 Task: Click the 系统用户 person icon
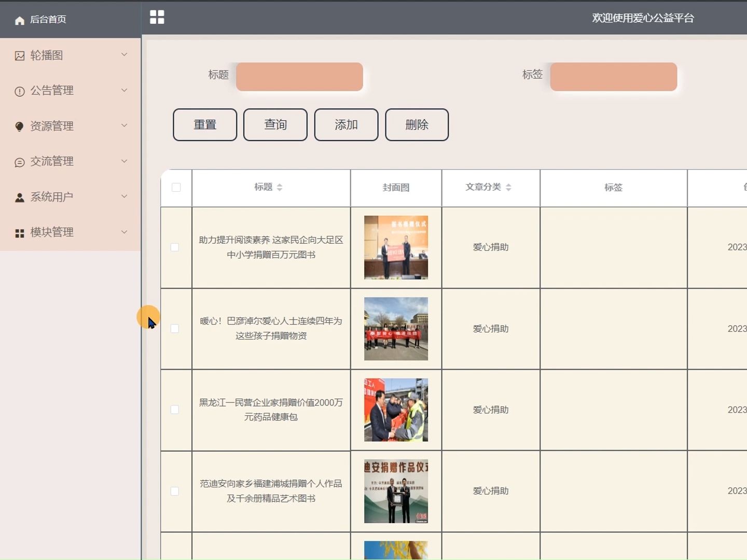[20, 198]
